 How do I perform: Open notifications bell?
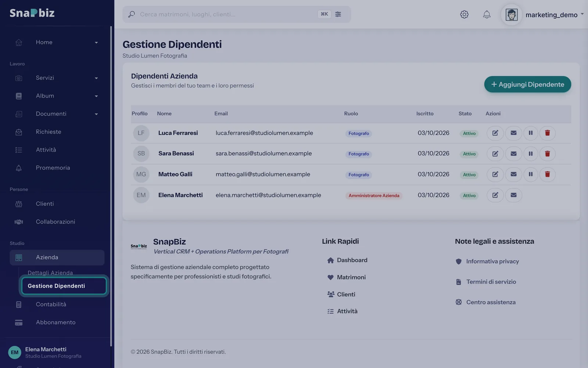tap(487, 14)
